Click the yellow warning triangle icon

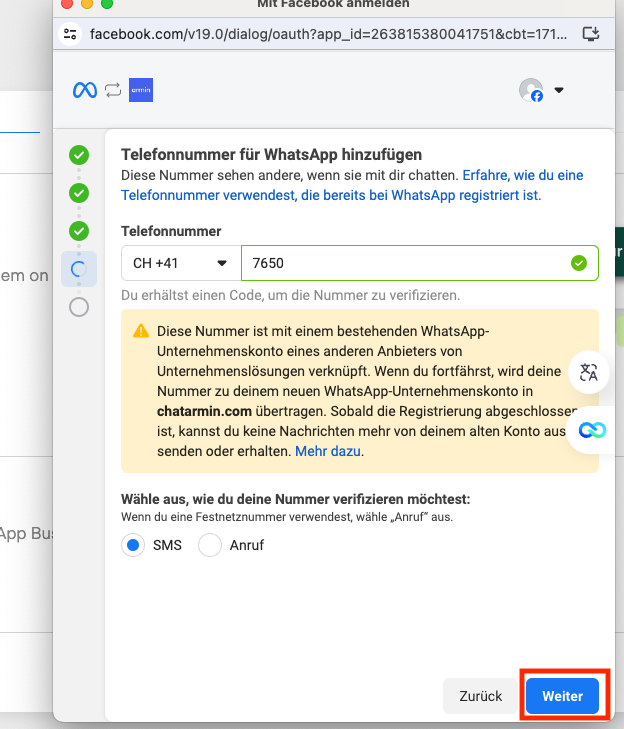point(141,331)
